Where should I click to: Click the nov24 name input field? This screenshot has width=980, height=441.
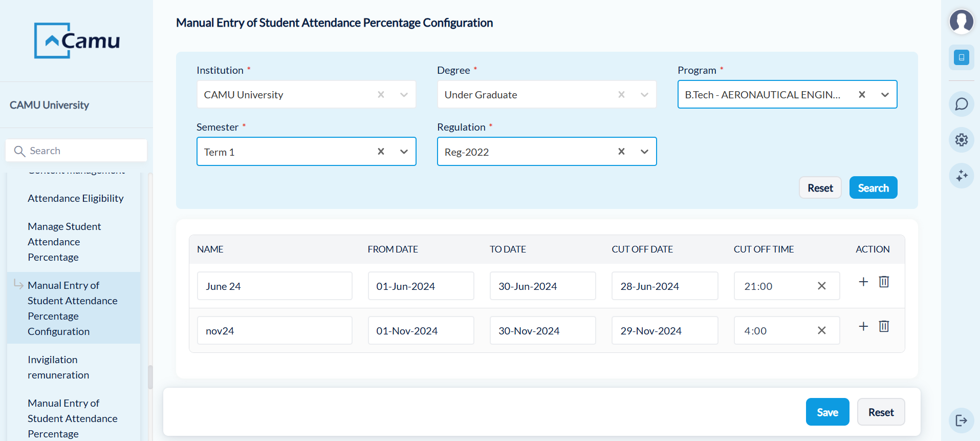click(274, 330)
